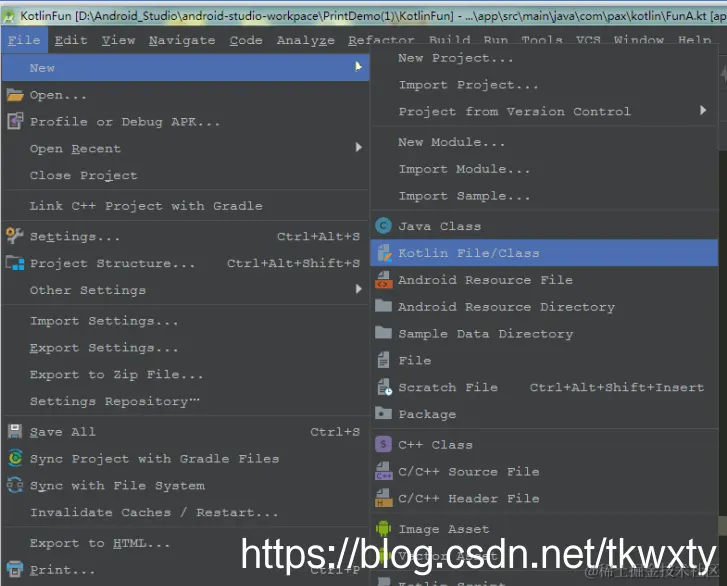
Task: Click the Project Structure icon
Action: [15, 263]
